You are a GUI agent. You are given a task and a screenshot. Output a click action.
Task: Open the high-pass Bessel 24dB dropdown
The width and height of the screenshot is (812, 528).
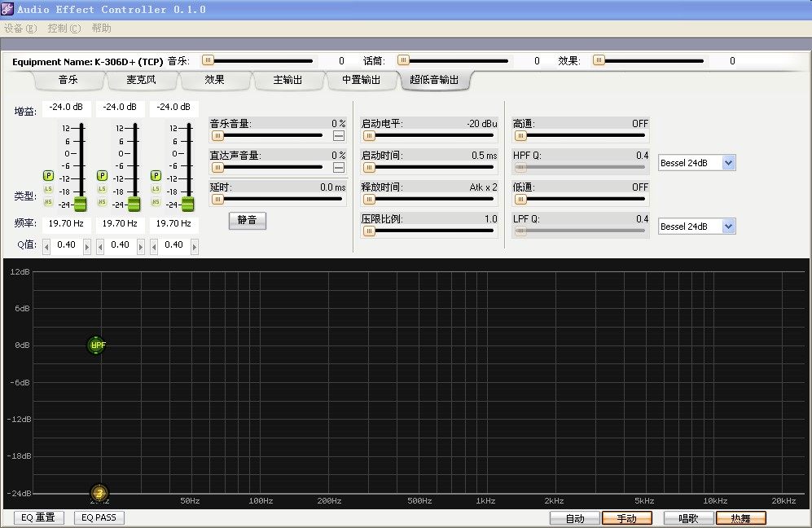point(728,163)
